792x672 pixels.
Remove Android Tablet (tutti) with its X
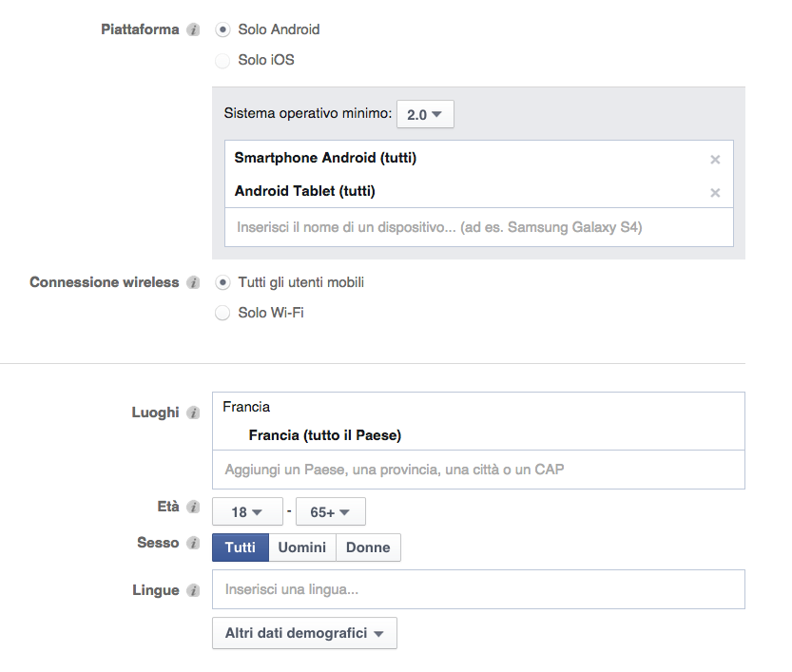coord(715,193)
